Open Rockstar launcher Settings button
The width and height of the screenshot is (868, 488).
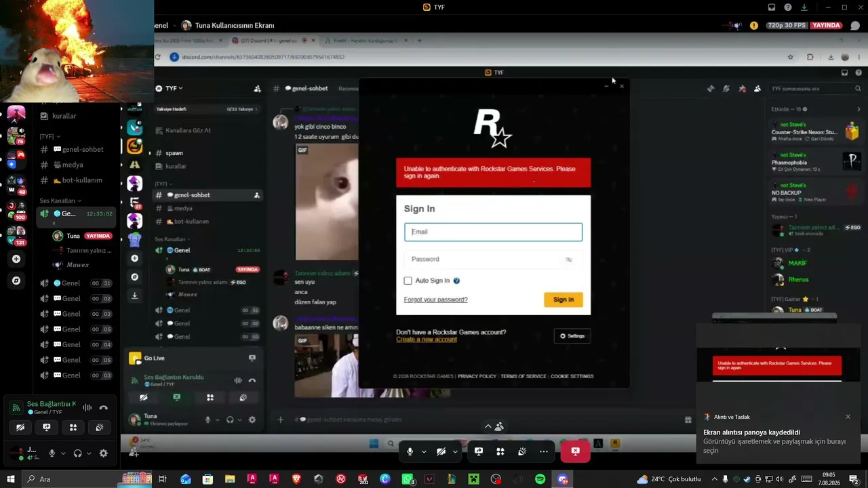click(x=572, y=336)
